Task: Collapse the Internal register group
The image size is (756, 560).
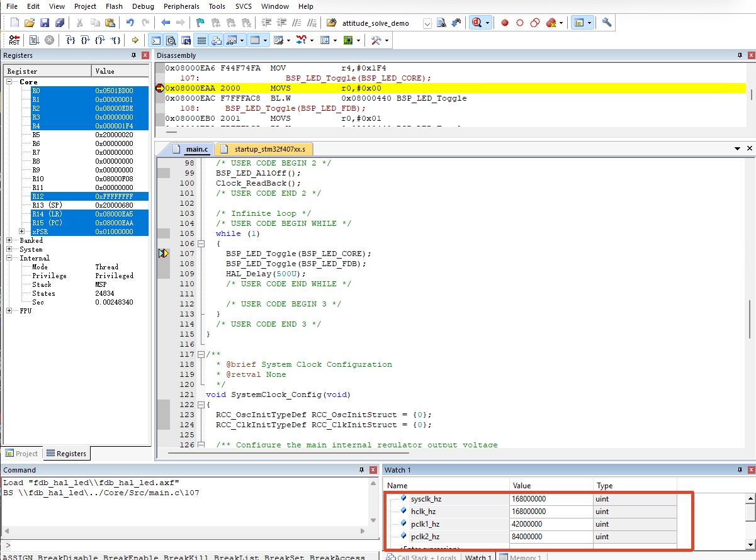Action: 9,258
